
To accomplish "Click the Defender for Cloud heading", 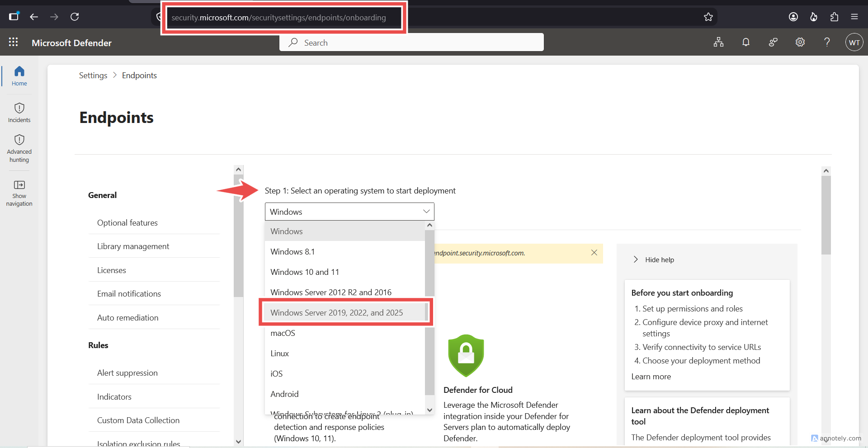I will (478, 390).
